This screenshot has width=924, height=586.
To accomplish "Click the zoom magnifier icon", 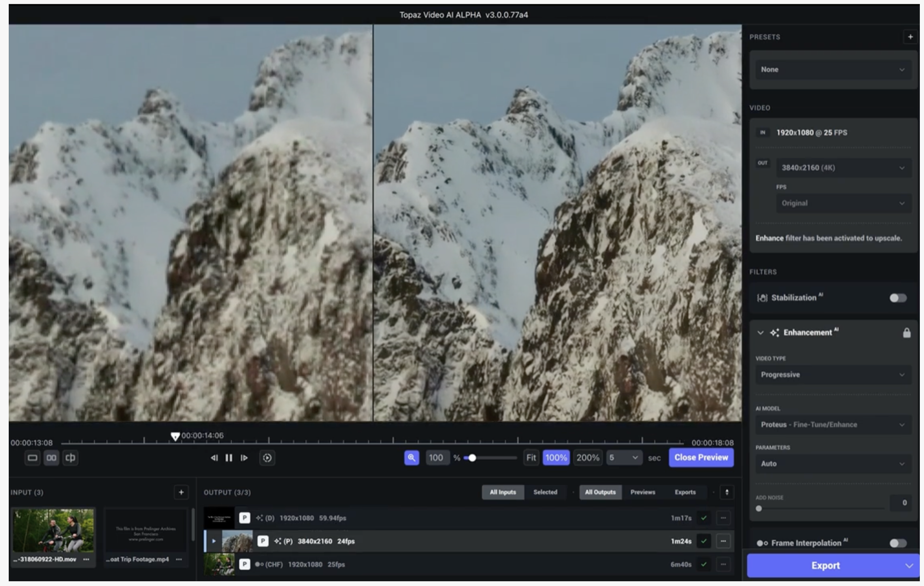I will pos(411,458).
